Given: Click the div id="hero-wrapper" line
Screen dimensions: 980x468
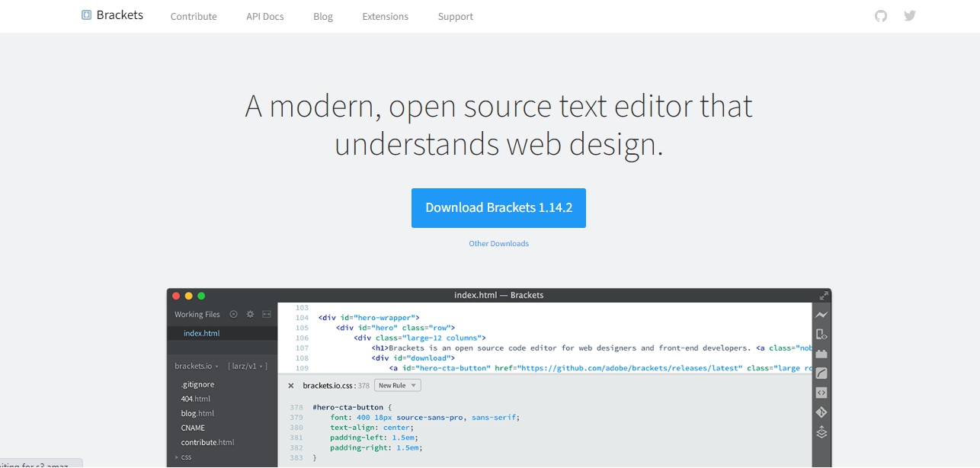Looking at the screenshot, I should 369,318.
